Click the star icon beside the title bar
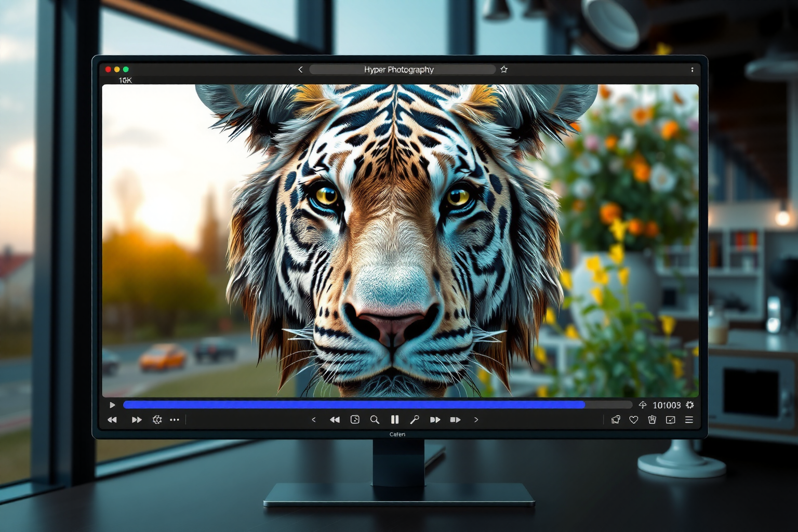The width and height of the screenshot is (798, 532). tap(503, 70)
